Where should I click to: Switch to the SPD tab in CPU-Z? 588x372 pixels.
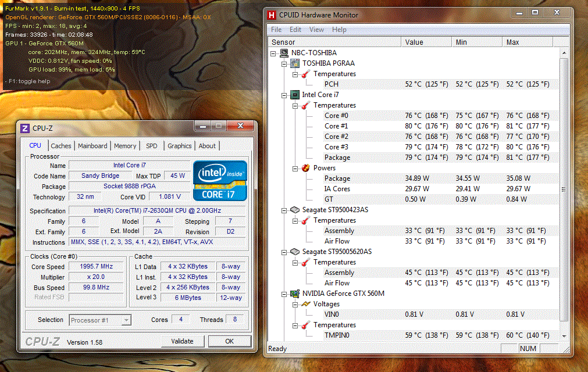pyautogui.click(x=151, y=146)
